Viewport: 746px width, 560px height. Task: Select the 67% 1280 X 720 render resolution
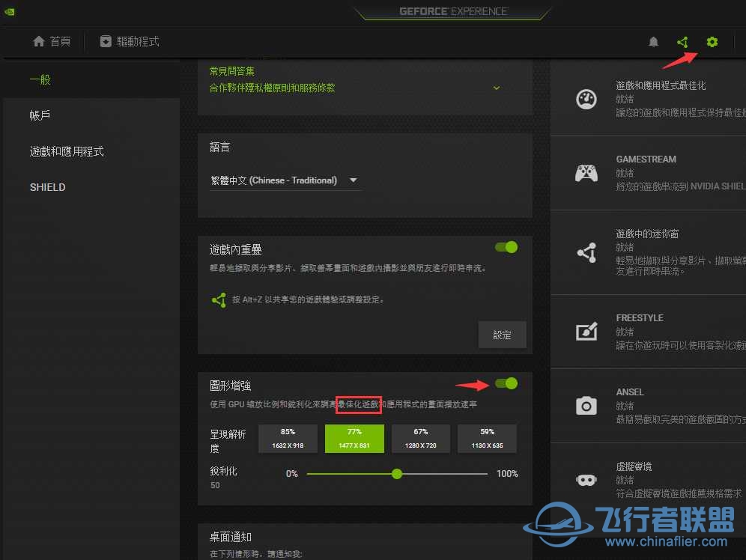pyautogui.click(x=421, y=438)
